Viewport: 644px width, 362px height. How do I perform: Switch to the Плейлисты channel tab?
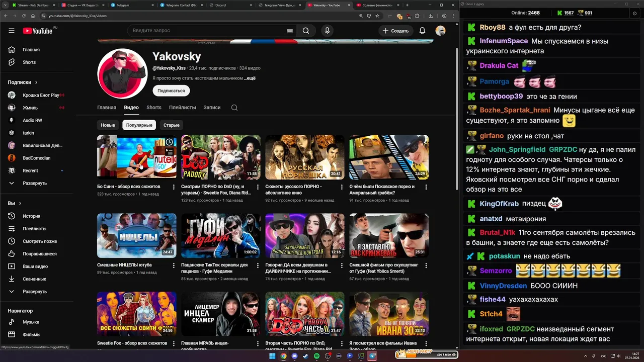183,108
